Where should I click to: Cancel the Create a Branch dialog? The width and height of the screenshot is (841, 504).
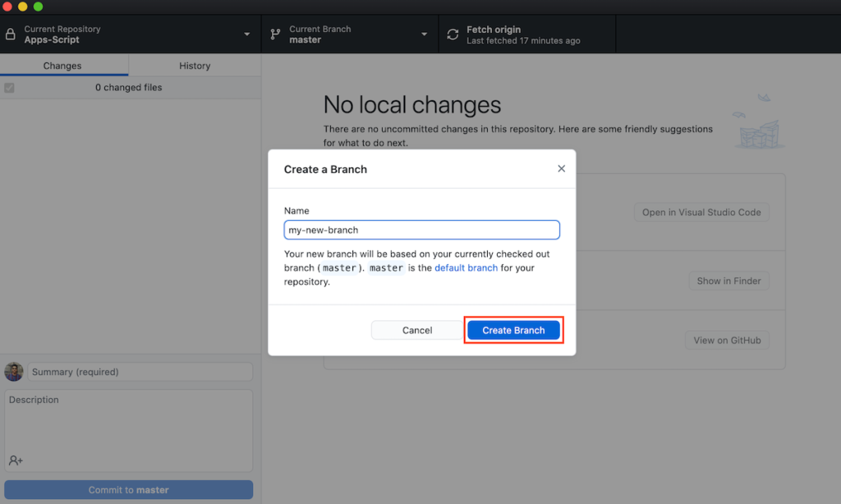tap(416, 330)
